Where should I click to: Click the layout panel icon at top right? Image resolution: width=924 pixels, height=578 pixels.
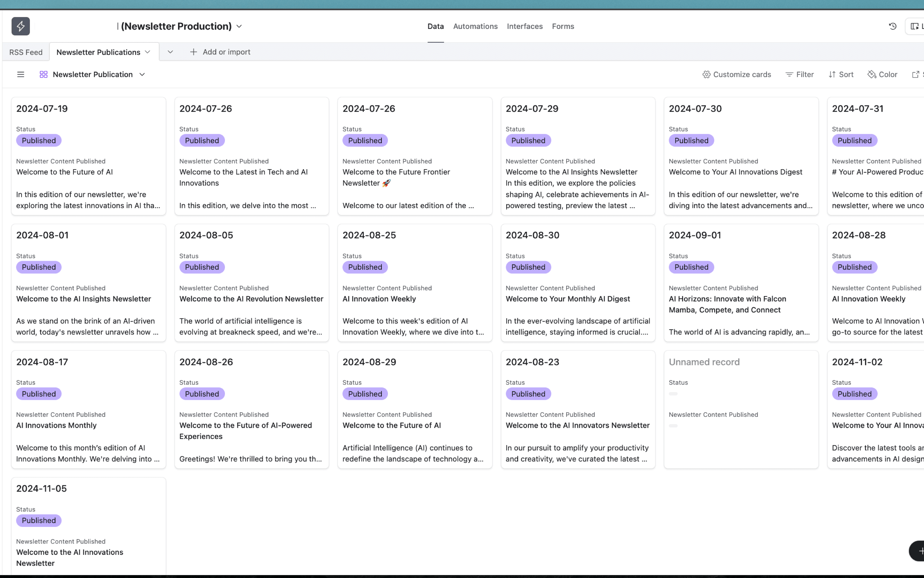pyautogui.click(x=915, y=26)
